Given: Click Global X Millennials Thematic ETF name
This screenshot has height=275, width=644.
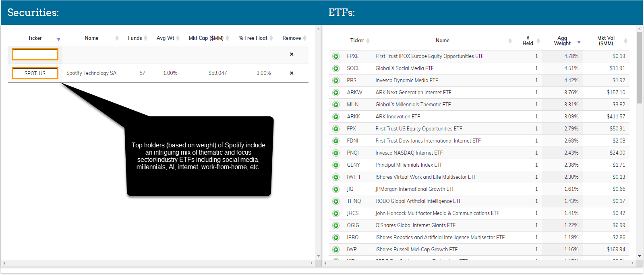Looking at the screenshot, I should click(x=413, y=105).
